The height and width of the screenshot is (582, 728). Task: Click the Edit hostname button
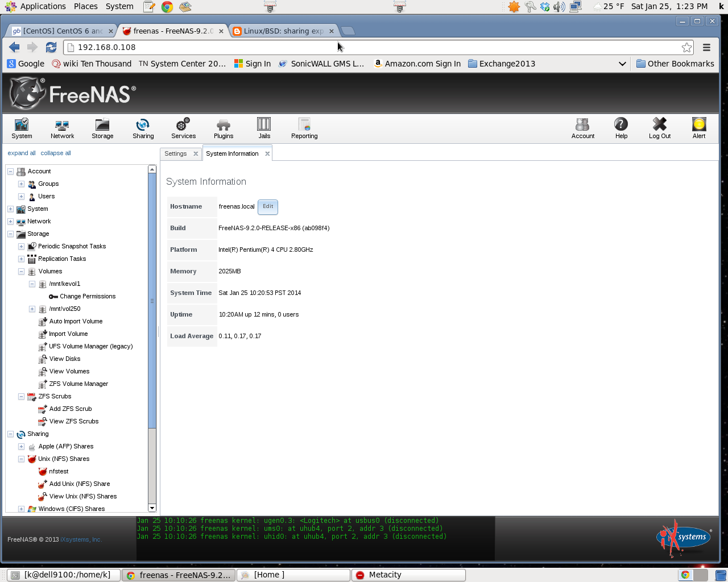point(268,207)
